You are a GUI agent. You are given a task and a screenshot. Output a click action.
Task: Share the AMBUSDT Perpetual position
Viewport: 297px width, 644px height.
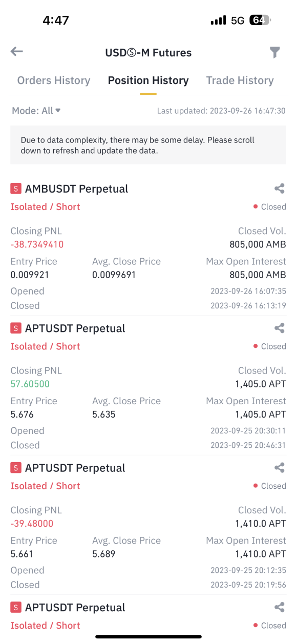tap(280, 189)
